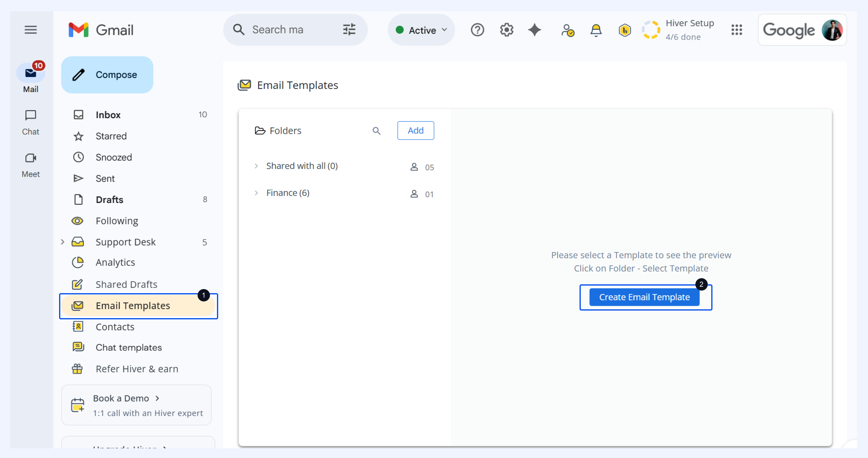Switch to Chat in left rail
The image size is (868, 458).
tap(31, 122)
